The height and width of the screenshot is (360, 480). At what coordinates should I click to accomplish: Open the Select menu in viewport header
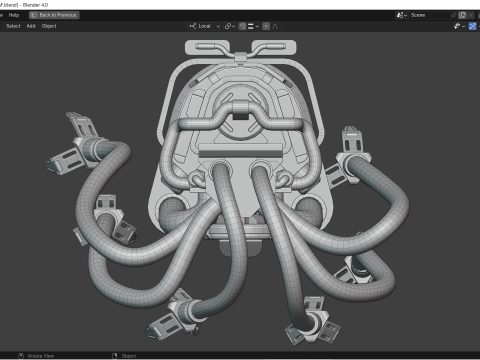pyautogui.click(x=13, y=26)
